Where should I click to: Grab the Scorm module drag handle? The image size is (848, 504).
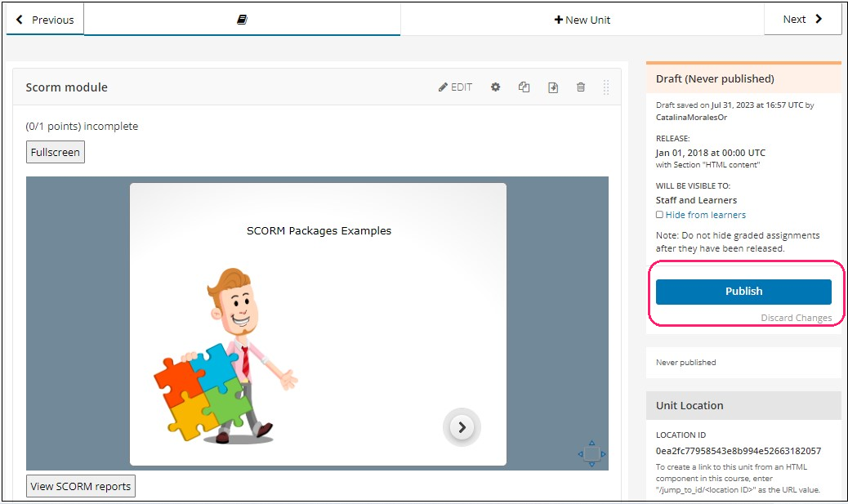(606, 87)
